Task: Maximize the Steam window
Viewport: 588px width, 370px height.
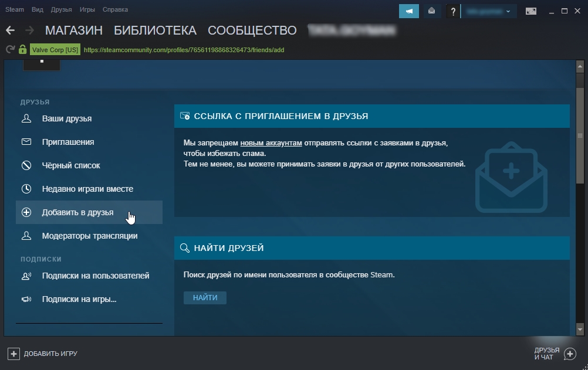Action: tap(565, 11)
